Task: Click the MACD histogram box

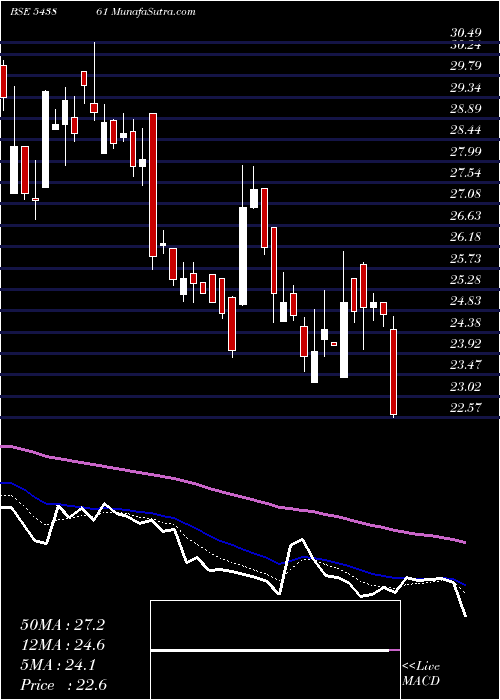Action: [x=275, y=650]
